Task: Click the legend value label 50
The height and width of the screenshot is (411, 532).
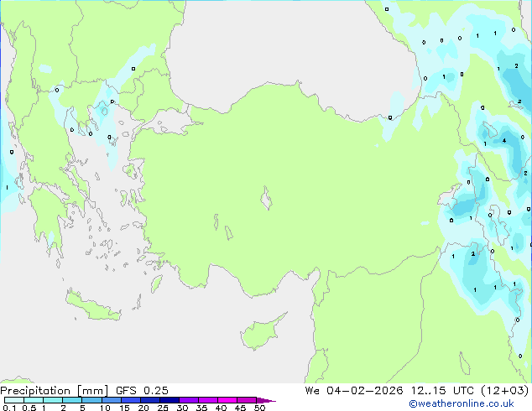Action: click(259, 408)
